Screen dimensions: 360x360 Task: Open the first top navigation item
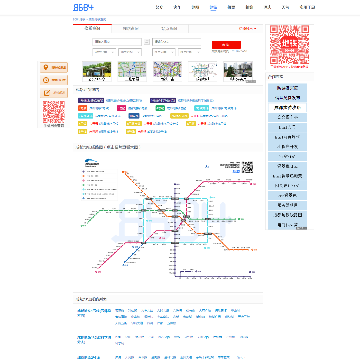tap(159, 7)
